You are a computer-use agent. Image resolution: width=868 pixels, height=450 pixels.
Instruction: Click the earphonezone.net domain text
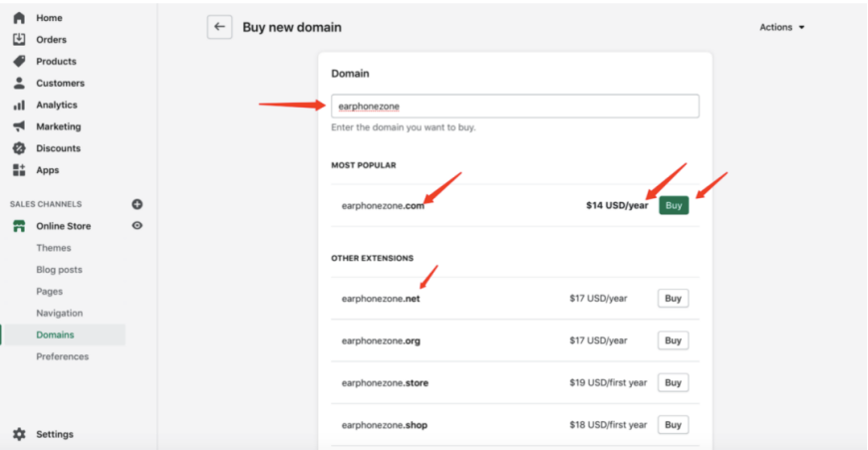381,299
